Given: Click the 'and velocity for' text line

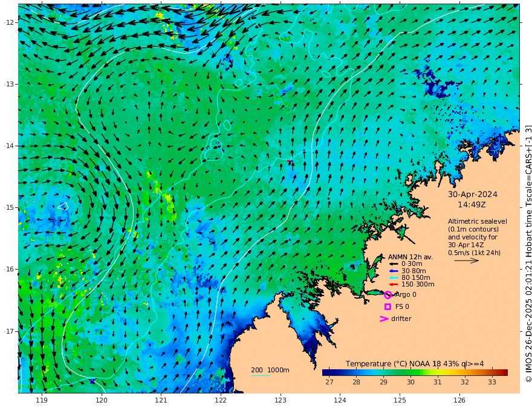Looking at the screenshot, I should click(472, 237).
